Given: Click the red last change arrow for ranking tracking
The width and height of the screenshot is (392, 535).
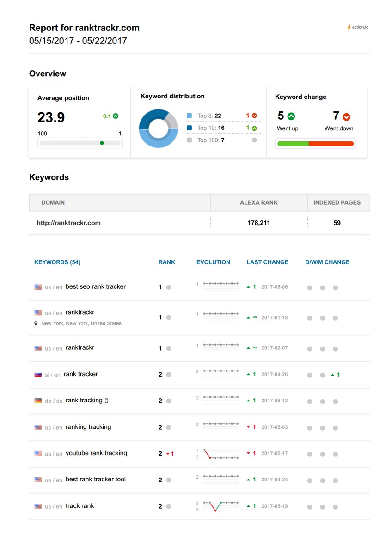Looking at the screenshot, I should [248, 427].
